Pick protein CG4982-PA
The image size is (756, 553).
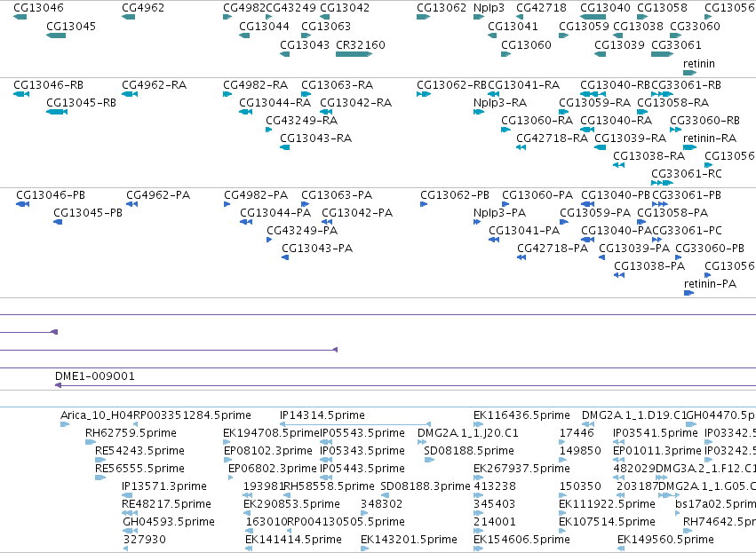[x=256, y=195]
